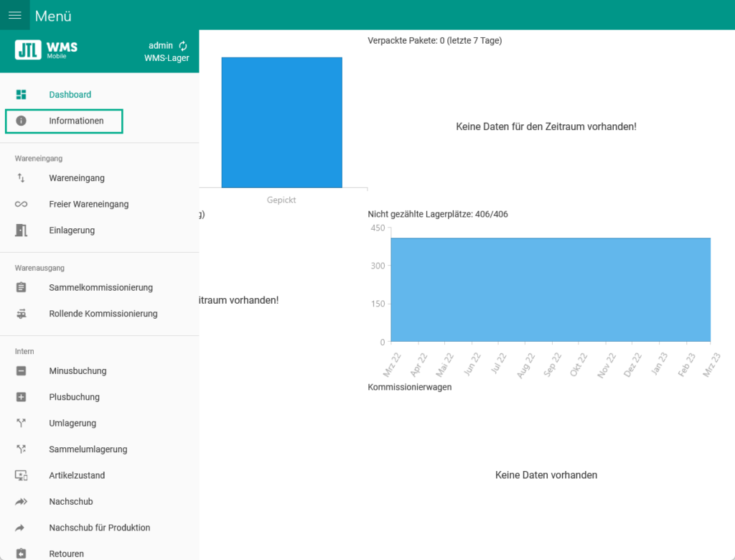Open the Sammelumlagerung menu item
The image size is (735, 560).
point(88,449)
